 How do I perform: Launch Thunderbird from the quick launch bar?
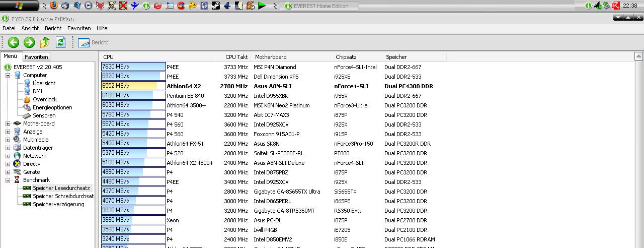[65, 6]
